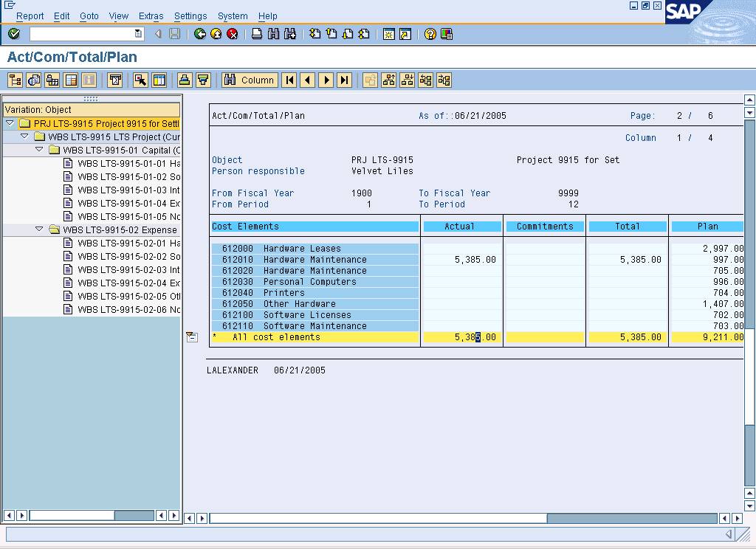Click the person and grid report toolbar icon
756x549 pixels.
pos(52,80)
